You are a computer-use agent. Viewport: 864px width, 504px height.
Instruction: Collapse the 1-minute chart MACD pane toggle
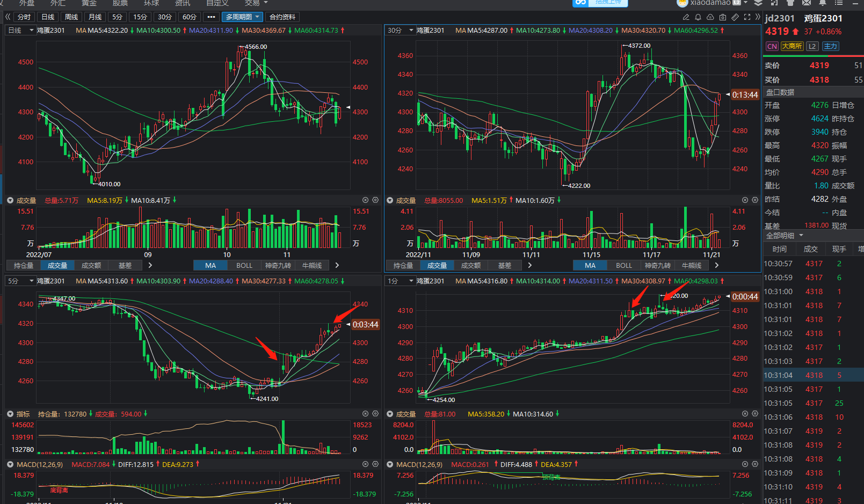coord(390,464)
